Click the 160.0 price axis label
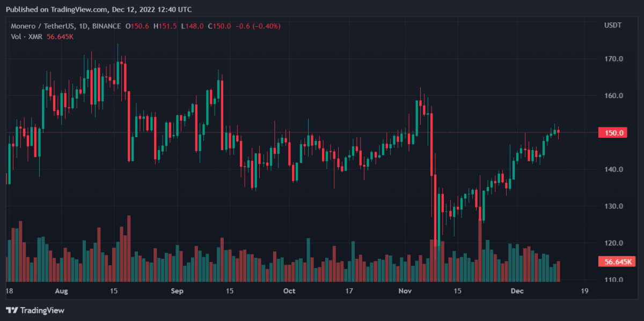Viewport: 644px width, 321px height. point(613,96)
